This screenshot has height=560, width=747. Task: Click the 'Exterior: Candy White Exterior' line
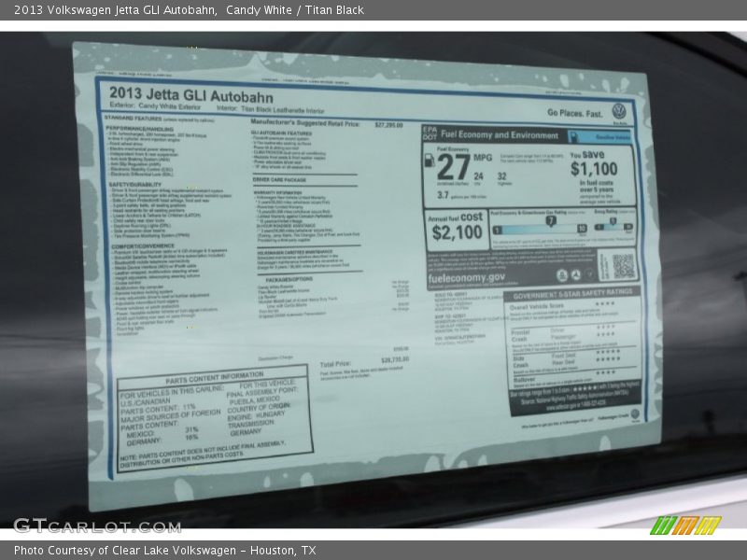155,106
